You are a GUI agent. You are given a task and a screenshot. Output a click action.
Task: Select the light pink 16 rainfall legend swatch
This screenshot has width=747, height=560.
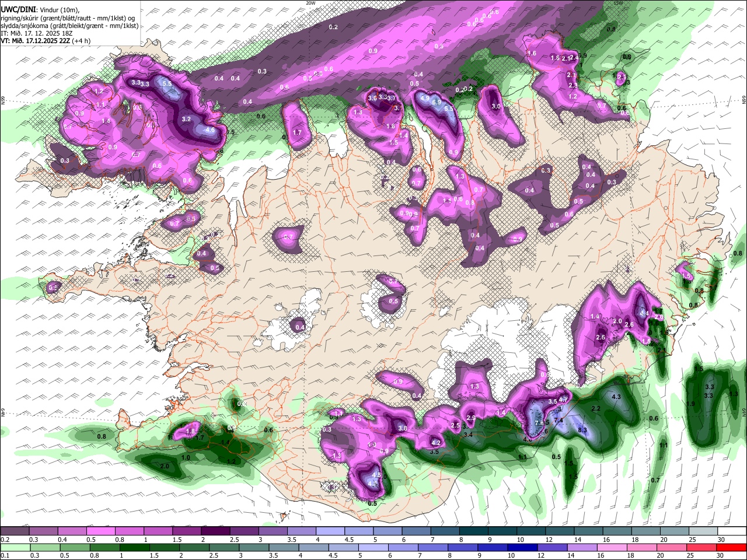pos(612,547)
